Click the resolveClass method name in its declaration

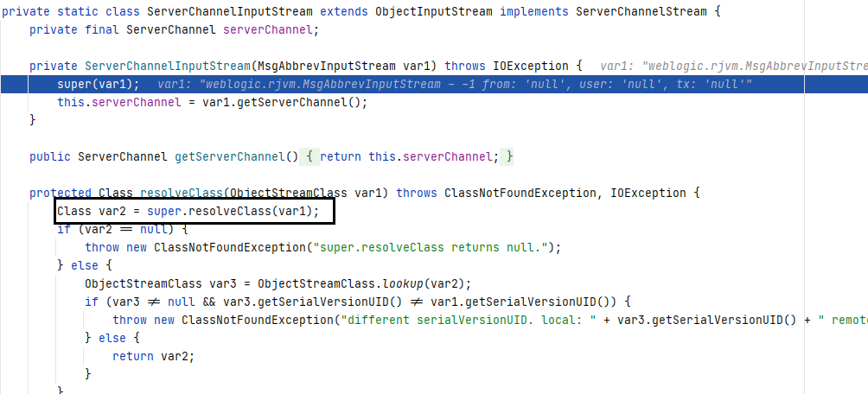(x=182, y=194)
